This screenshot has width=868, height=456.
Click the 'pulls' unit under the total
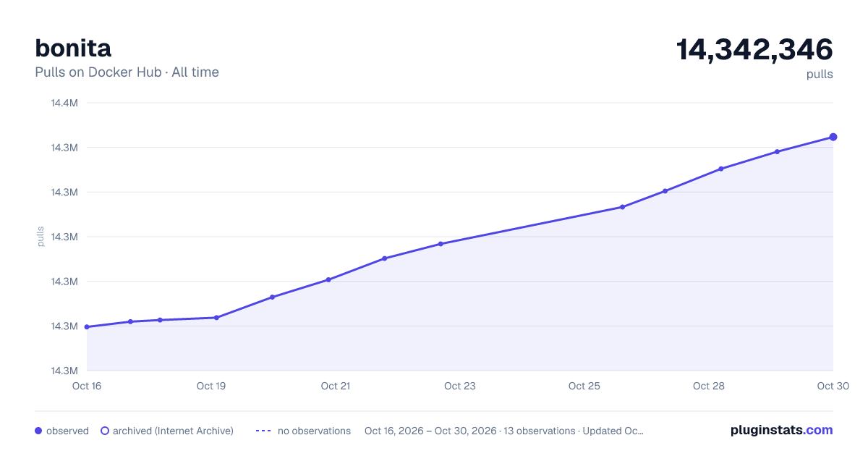click(x=820, y=74)
